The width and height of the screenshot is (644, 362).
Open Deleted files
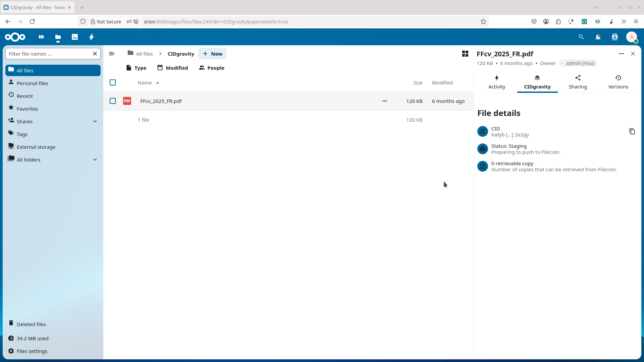53,324
